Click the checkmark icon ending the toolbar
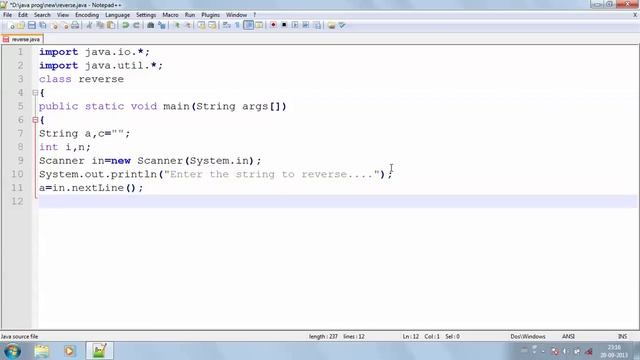The width and height of the screenshot is (640, 360). [342, 25]
